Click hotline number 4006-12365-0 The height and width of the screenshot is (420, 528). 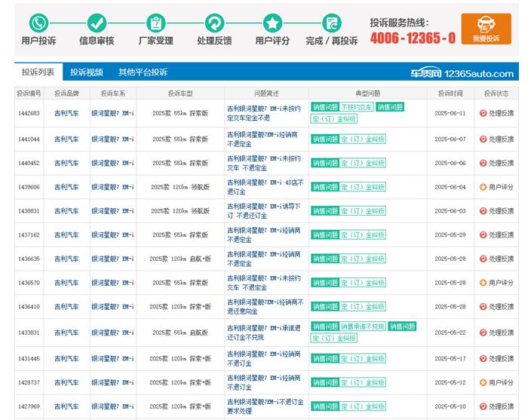click(x=413, y=38)
